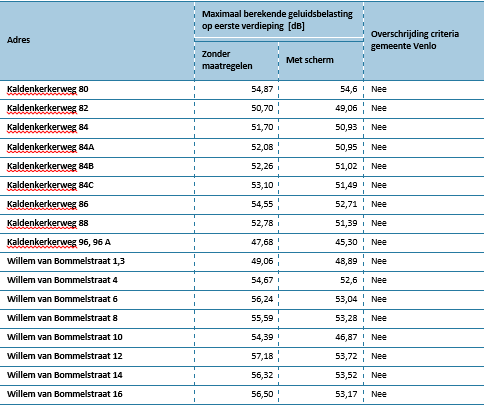The image size is (486, 405).
Task: Click the value 46,87
Action: click(346, 337)
